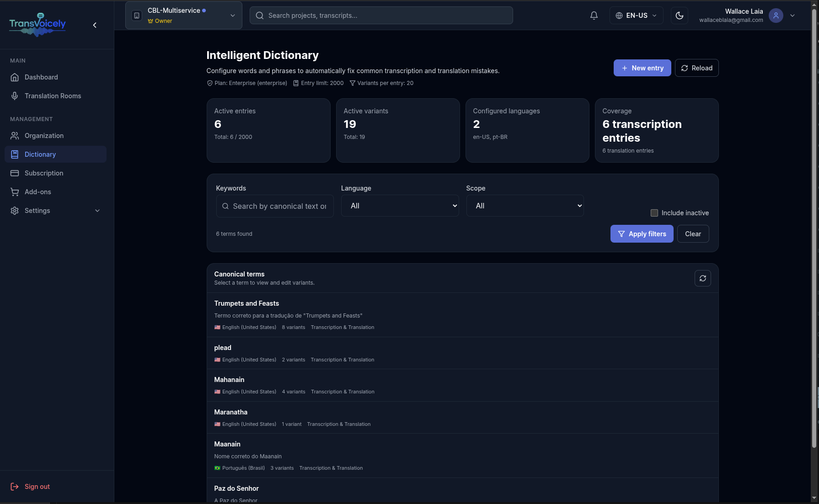This screenshot has height=504, width=819.
Task: Open notifications bell
Action: [x=594, y=16]
